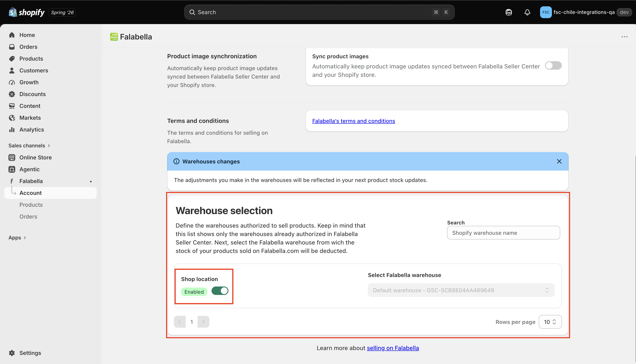Expand the Sales channels section
This screenshot has width=636, height=364.
coord(29,145)
